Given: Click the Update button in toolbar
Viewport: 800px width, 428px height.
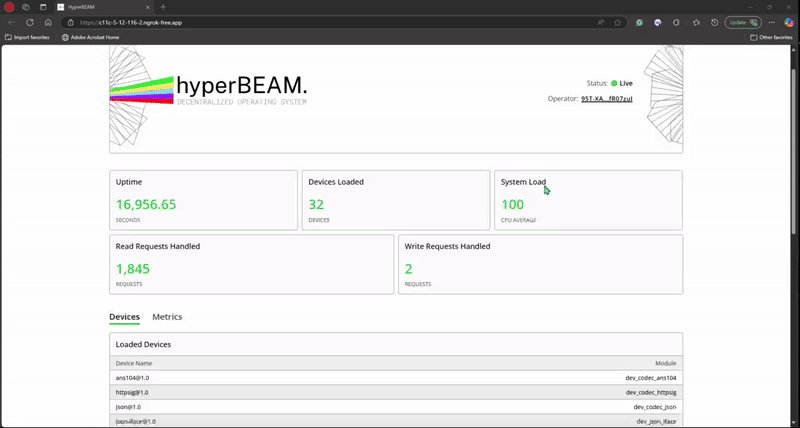Looking at the screenshot, I should click(x=743, y=22).
